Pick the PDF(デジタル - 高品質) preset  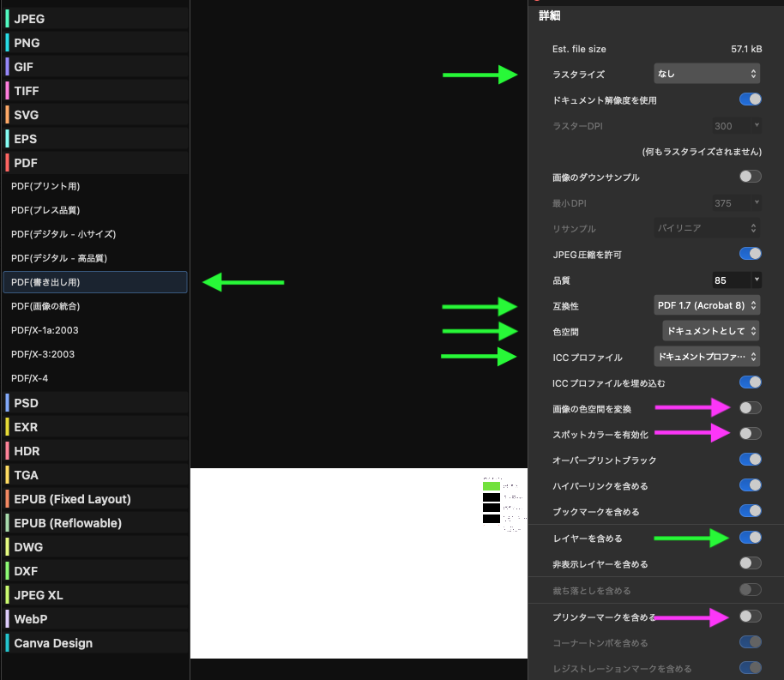click(x=94, y=258)
